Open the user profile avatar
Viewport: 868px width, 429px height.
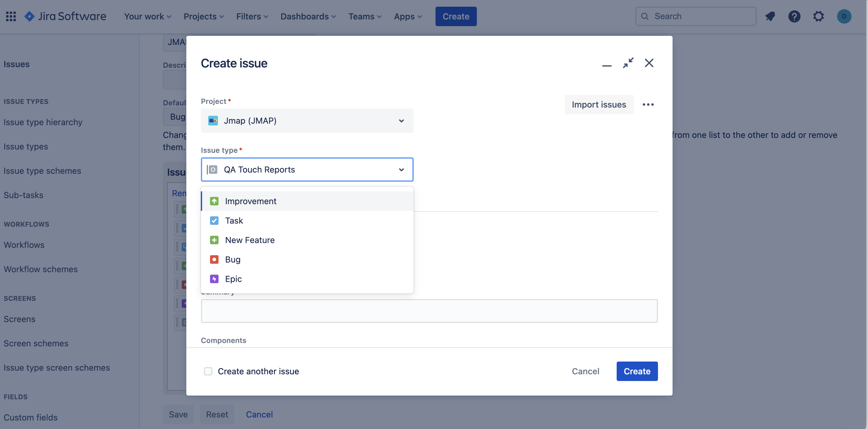(x=844, y=16)
